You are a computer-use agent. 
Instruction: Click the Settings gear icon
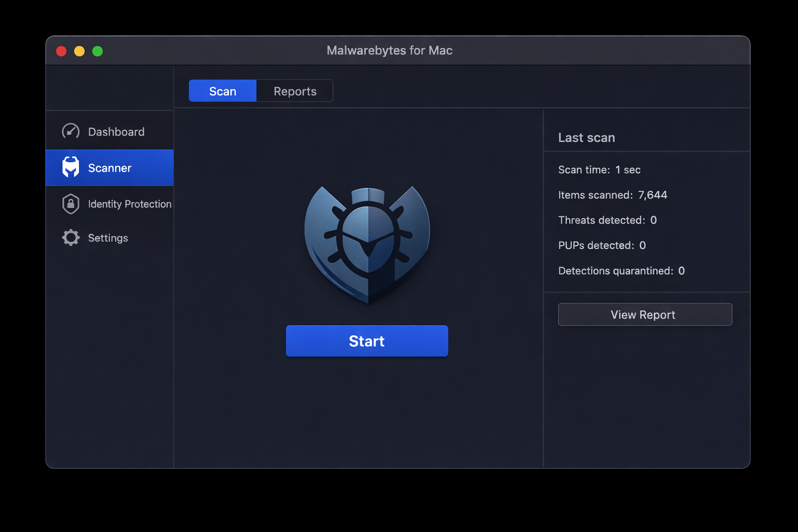[71, 237]
